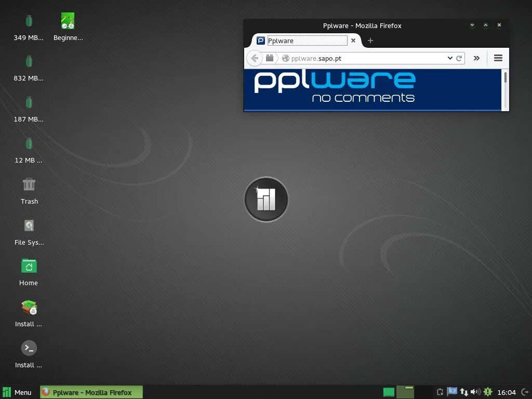Open the Firefox hamburger menu

pos(498,58)
